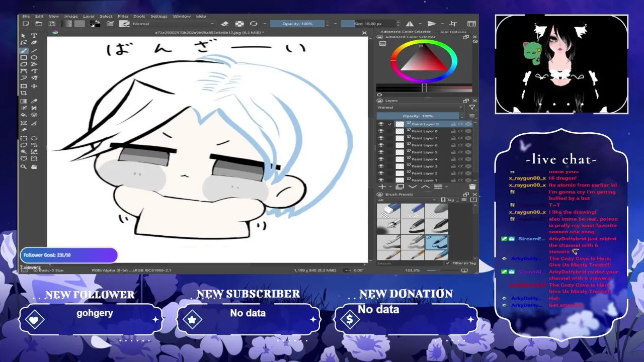Viewport: 644px width, 362px height.
Task: Hide Paint Layer 4
Action: (381, 159)
